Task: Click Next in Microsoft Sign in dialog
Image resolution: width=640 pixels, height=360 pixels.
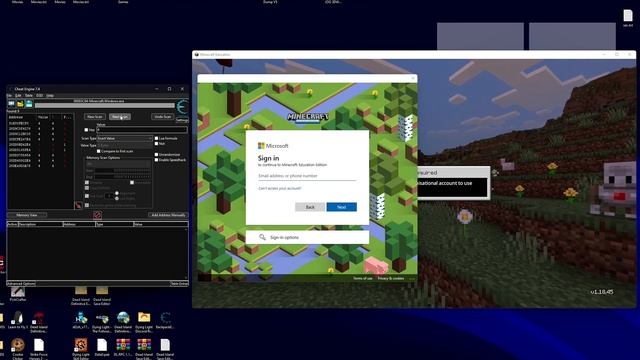Action: click(x=342, y=207)
